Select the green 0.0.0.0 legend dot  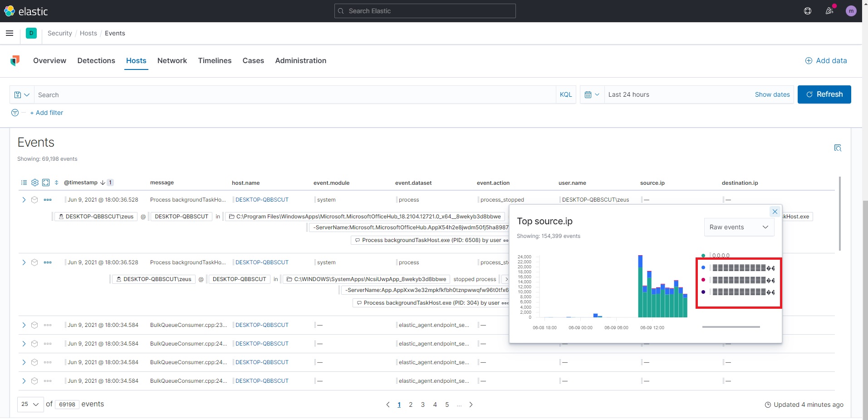click(703, 255)
